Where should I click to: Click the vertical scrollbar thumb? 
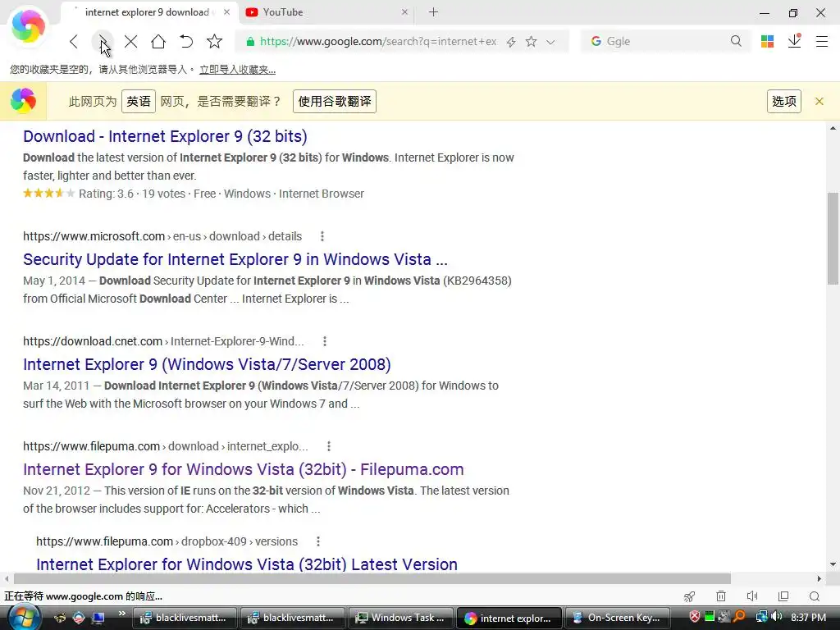click(833, 239)
